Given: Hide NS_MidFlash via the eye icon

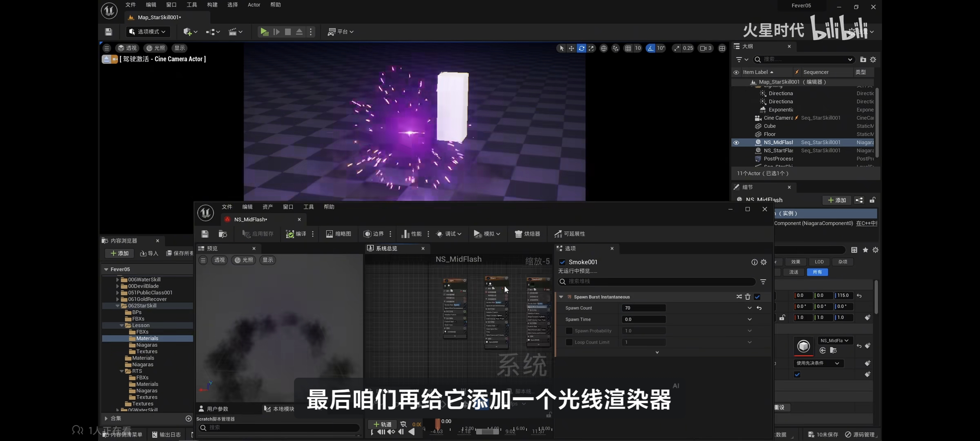Looking at the screenshot, I should (736, 143).
